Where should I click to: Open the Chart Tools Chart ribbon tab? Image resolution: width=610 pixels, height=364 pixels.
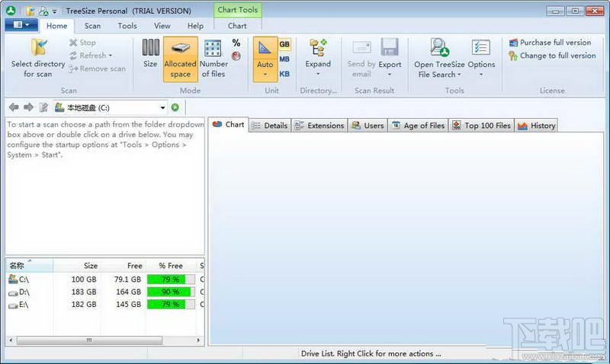coord(237,26)
